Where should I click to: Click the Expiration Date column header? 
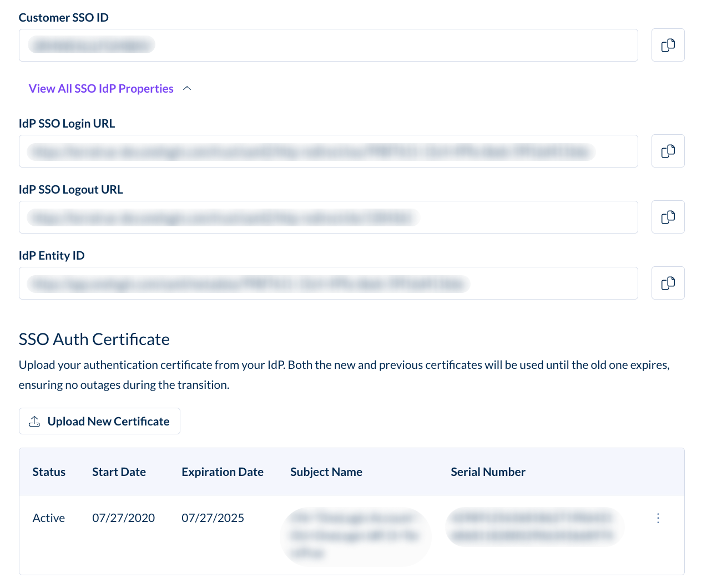[223, 472]
